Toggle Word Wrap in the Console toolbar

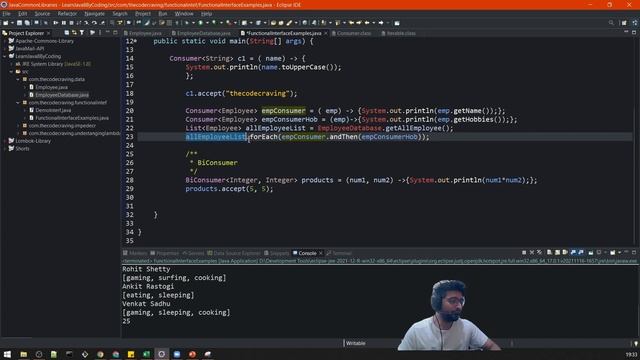[x=565, y=253]
